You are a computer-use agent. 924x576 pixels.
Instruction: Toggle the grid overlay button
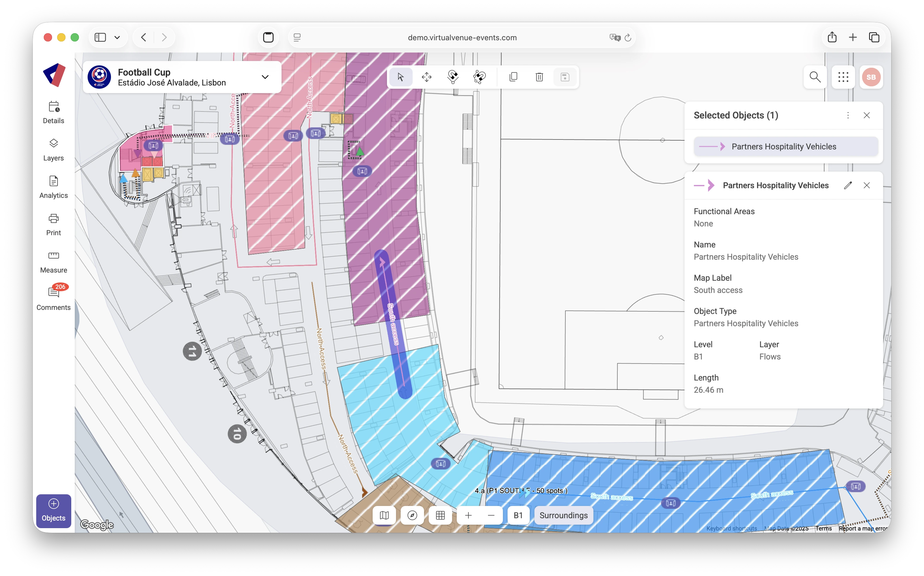click(440, 515)
